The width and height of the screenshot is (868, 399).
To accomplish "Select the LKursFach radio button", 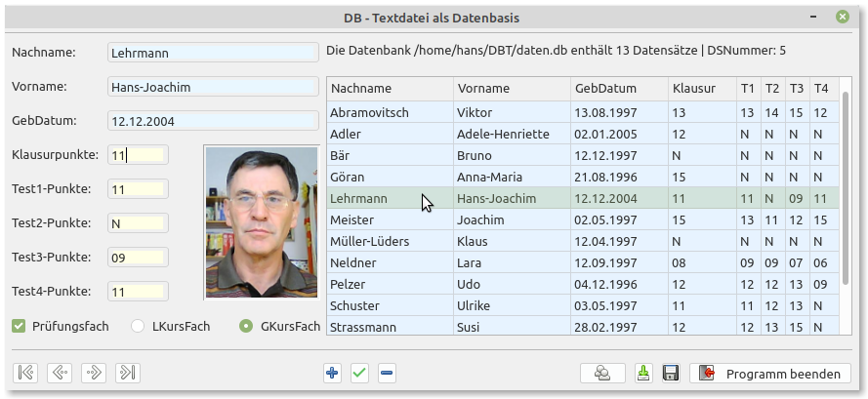I will click(138, 326).
